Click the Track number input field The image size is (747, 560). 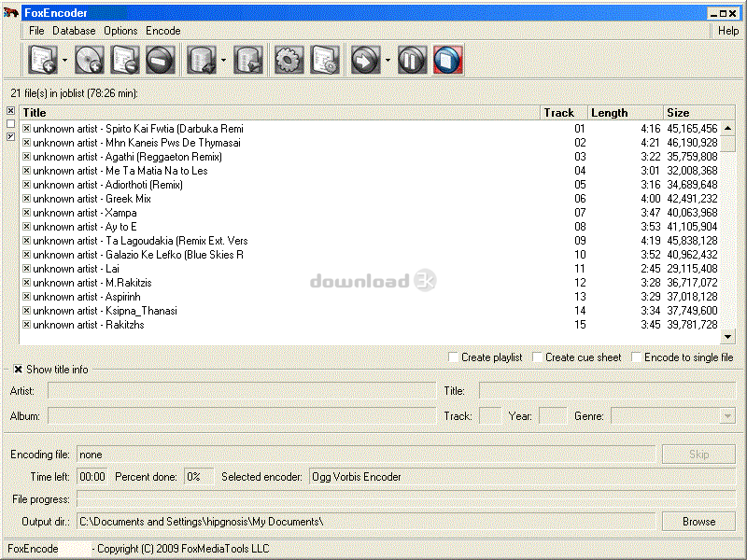(490, 416)
